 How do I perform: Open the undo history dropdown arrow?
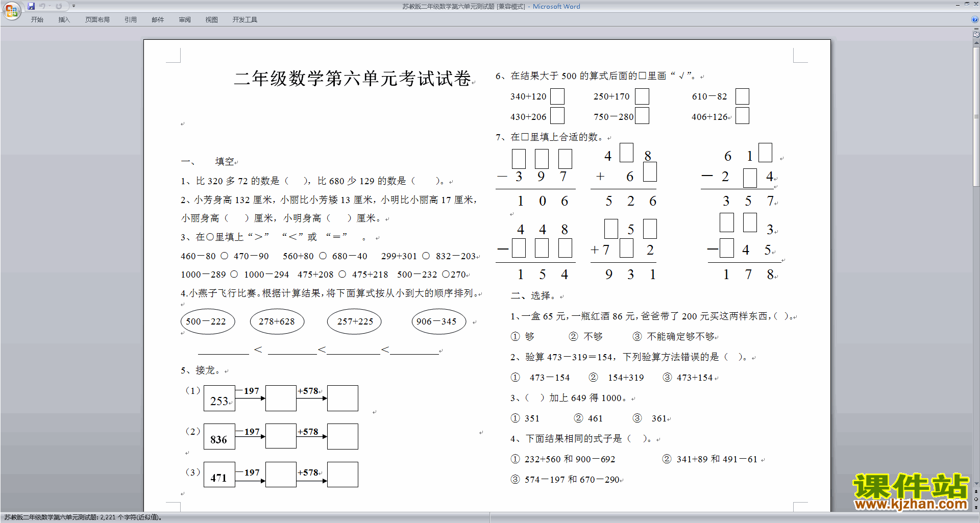(x=50, y=6)
